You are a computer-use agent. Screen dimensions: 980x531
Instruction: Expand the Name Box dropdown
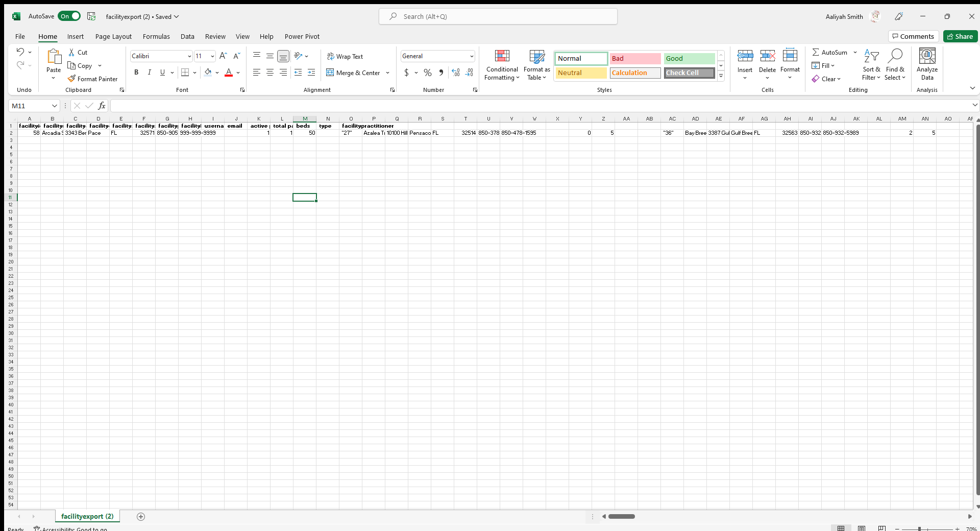[54, 106]
